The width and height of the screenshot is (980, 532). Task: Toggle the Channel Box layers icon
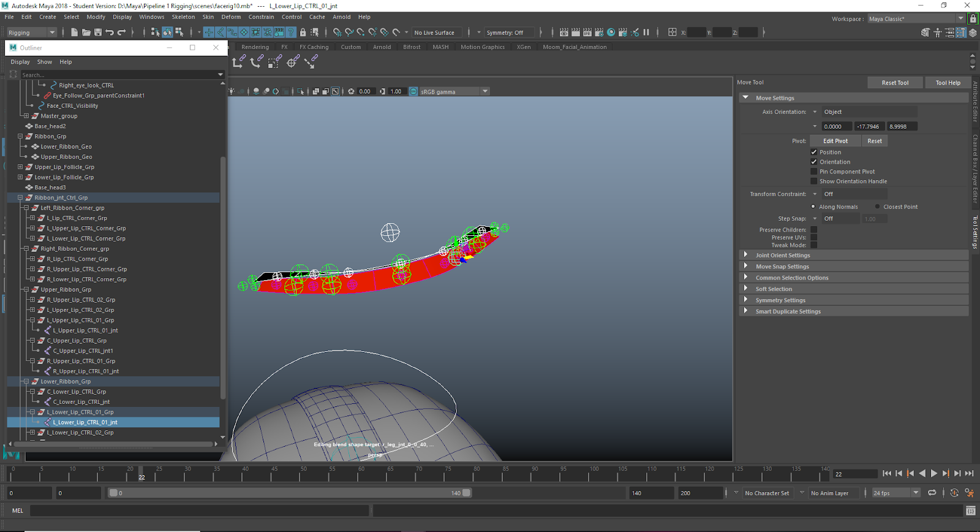point(973,32)
